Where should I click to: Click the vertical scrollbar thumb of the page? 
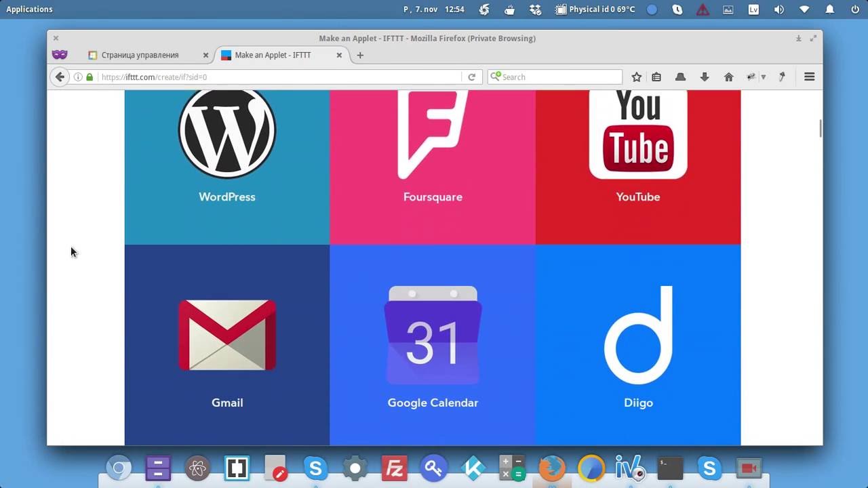pyautogui.click(x=821, y=128)
